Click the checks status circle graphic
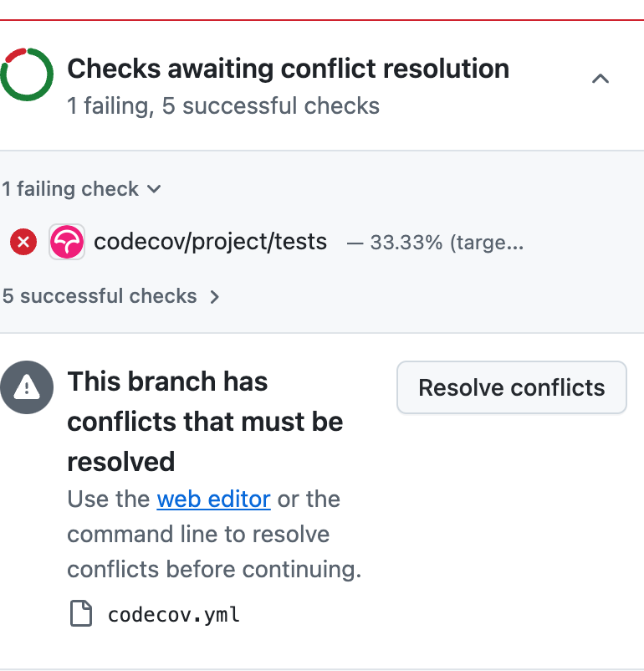This screenshot has height=671, width=644. (x=27, y=74)
